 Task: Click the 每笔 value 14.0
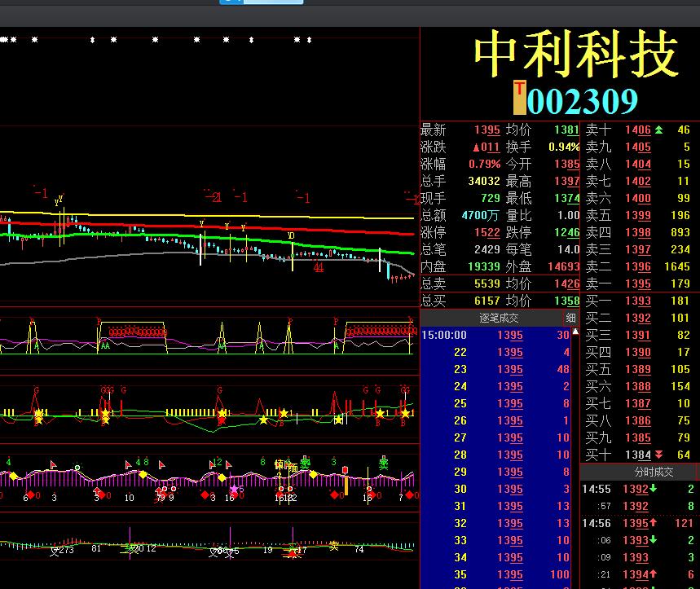568,249
